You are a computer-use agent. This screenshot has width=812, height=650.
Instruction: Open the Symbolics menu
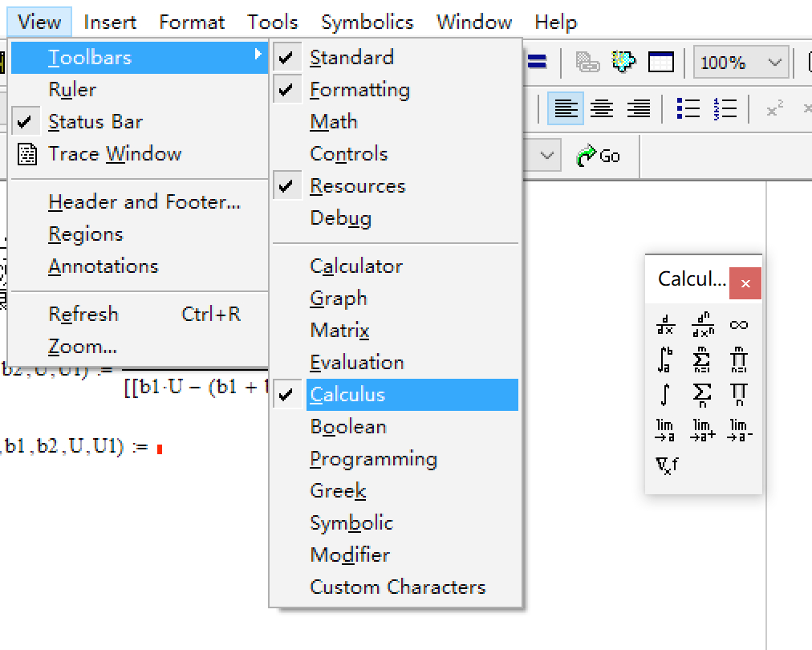pyautogui.click(x=367, y=22)
